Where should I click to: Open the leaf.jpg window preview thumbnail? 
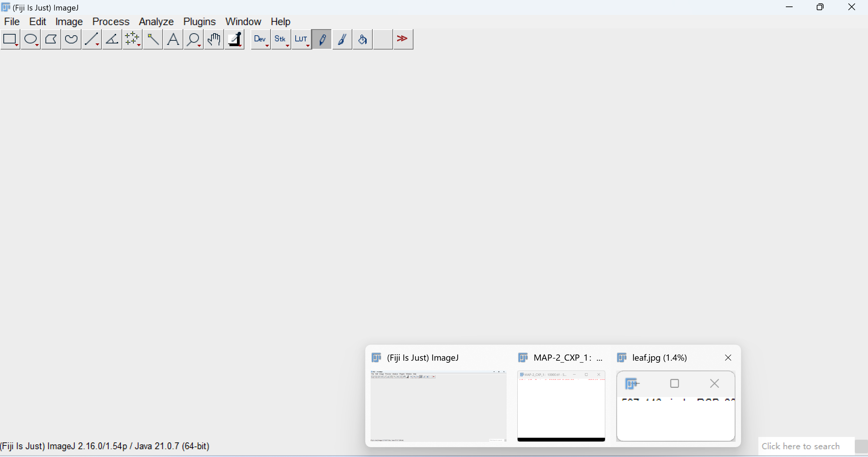tap(676, 407)
